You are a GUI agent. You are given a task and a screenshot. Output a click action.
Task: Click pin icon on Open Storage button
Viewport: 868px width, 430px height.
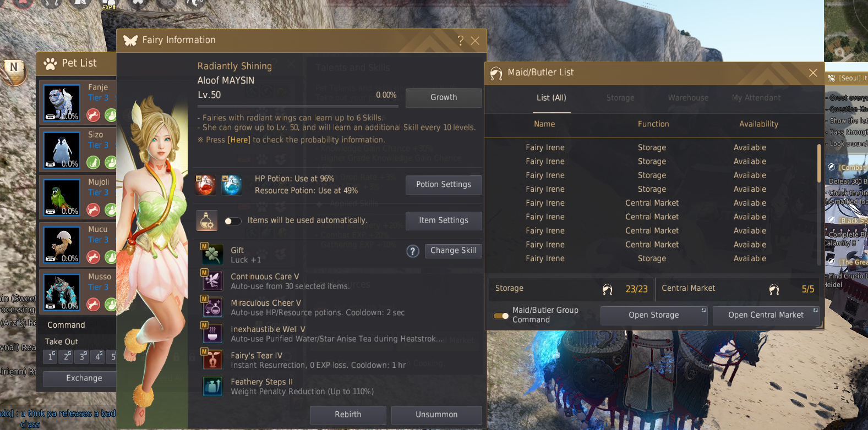(x=703, y=311)
